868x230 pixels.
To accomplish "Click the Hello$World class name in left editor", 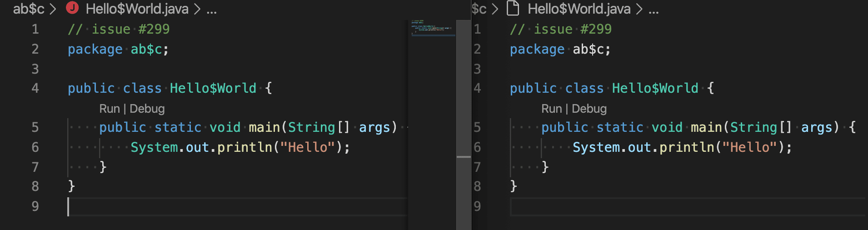I will [x=213, y=88].
